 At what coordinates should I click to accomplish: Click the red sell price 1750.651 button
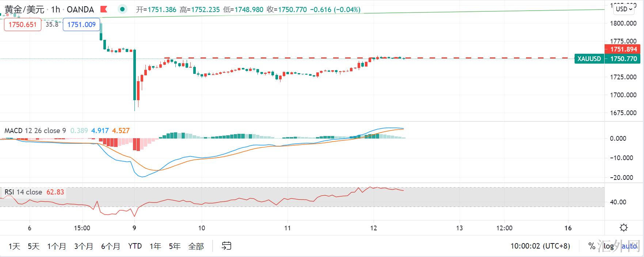(x=23, y=24)
